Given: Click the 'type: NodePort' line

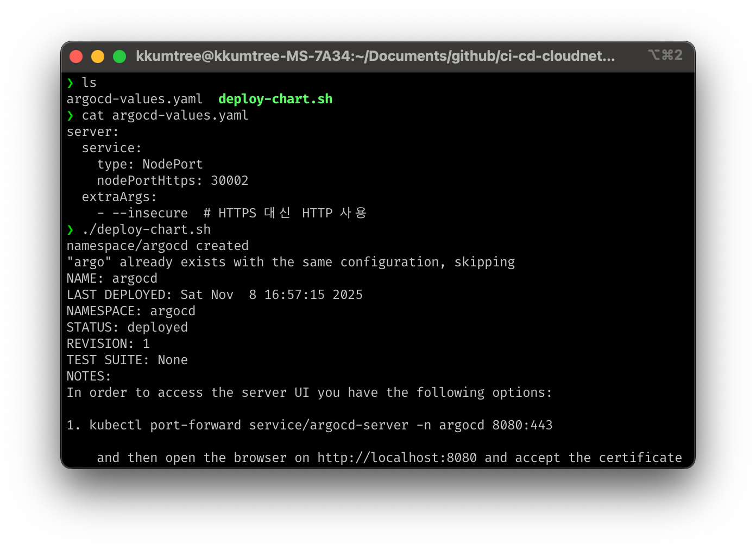Looking at the screenshot, I should (x=150, y=164).
